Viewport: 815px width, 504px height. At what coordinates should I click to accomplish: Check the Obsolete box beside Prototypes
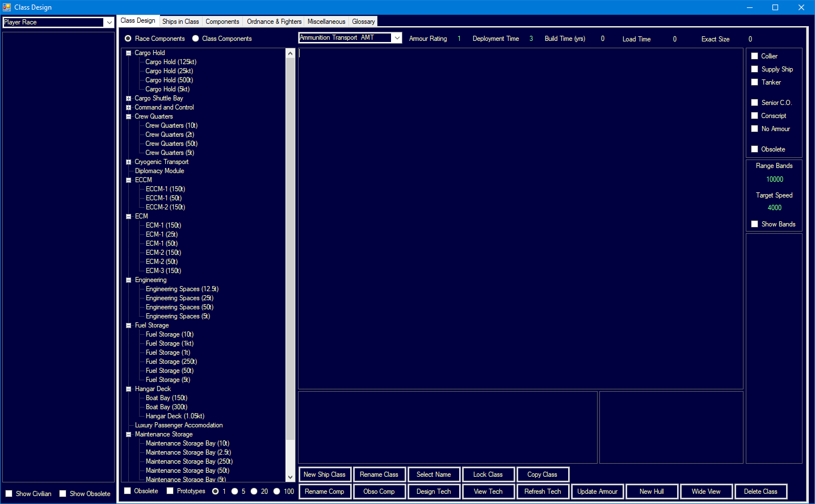(128, 491)
